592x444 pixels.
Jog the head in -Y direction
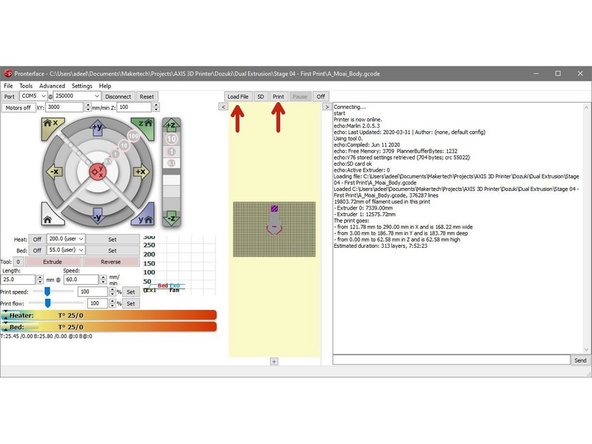[98, 216]
